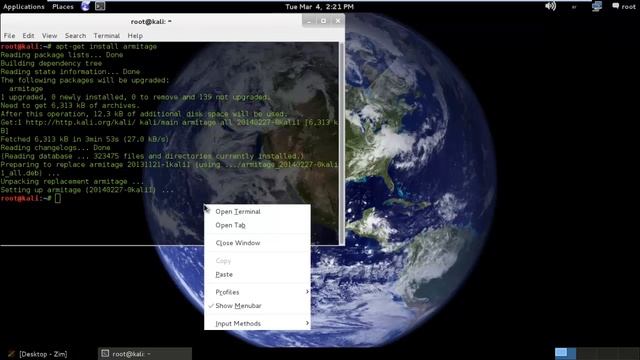Choose Open Terminal from context menu
The height and width of the screenshot is (360, 640).
257,212
